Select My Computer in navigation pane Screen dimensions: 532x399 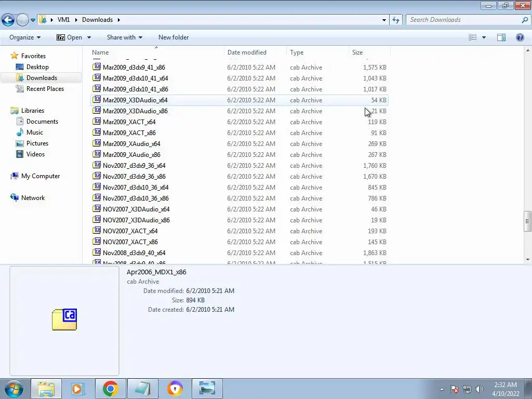point(41,176)
